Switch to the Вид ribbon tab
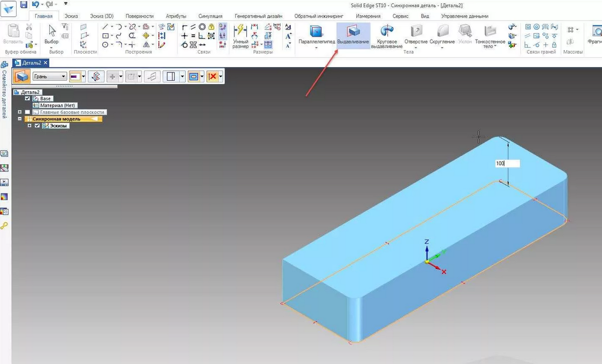602x364 pixels. pos(425,17)
